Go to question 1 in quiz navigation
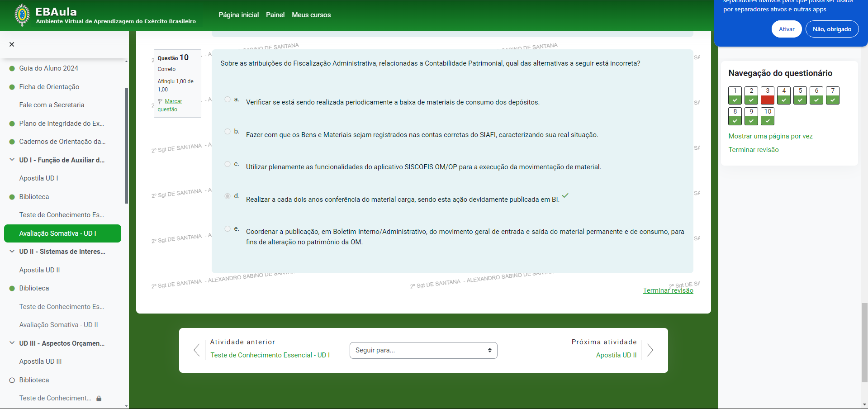Viewport: 868px width, 409px height. click(x=735, y=95)
